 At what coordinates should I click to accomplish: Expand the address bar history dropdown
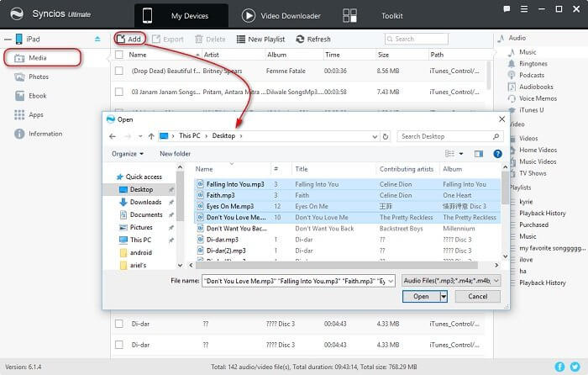click(375, 136)
